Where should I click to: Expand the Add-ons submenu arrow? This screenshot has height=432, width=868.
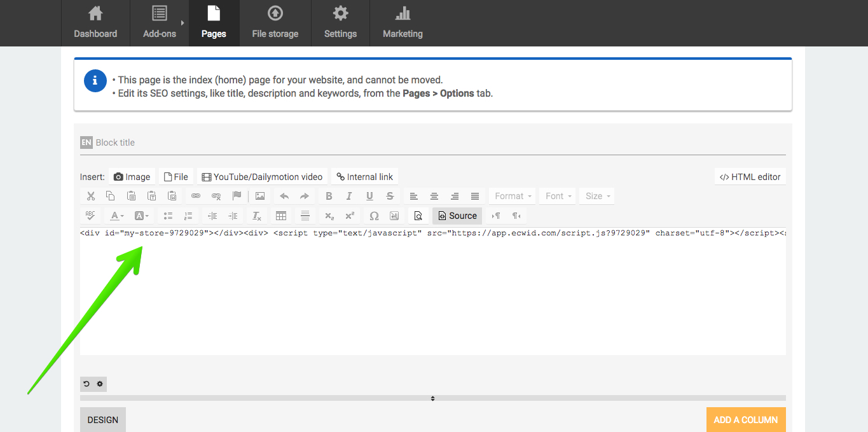point(183,23)
